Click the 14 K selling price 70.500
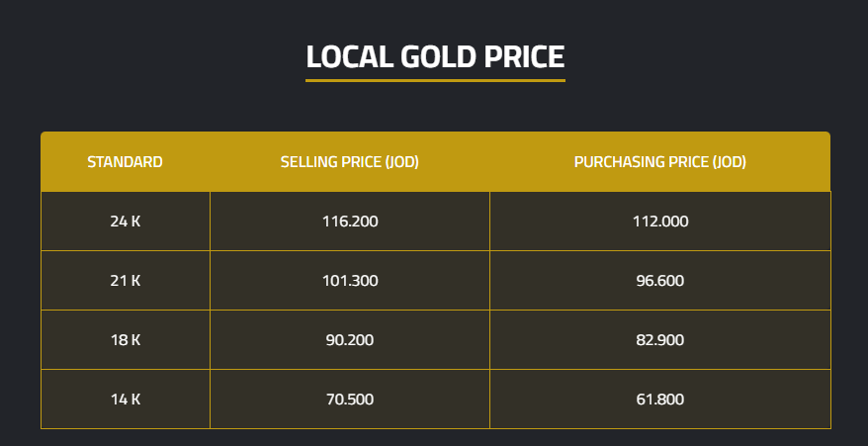 pyautogui.click(x=350, y=400)
